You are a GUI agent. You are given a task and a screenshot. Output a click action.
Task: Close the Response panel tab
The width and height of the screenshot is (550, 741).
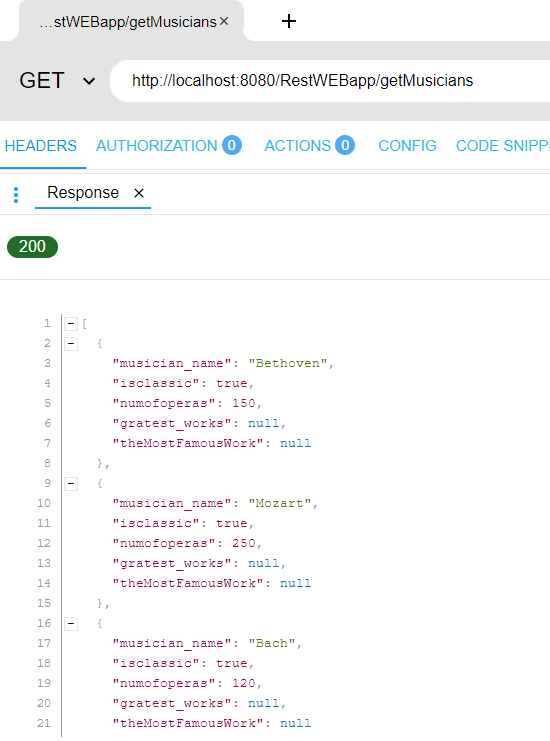(138, 193)
